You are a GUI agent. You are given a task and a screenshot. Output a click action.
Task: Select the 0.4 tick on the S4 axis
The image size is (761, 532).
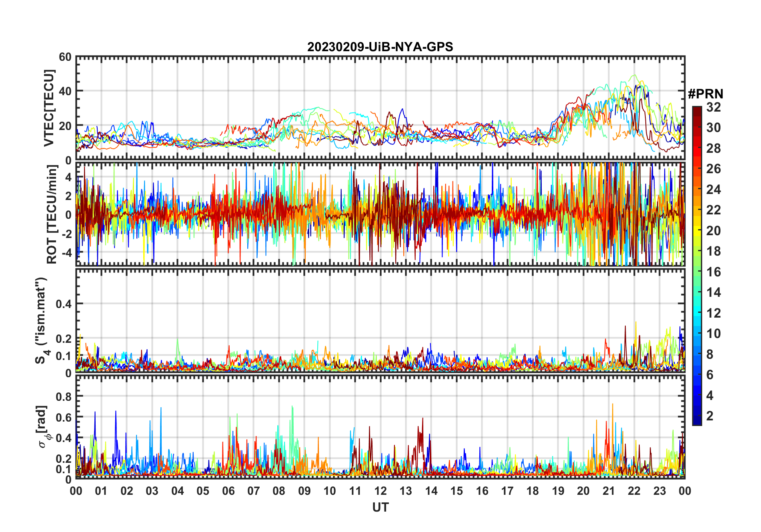(x=64, y=304)
